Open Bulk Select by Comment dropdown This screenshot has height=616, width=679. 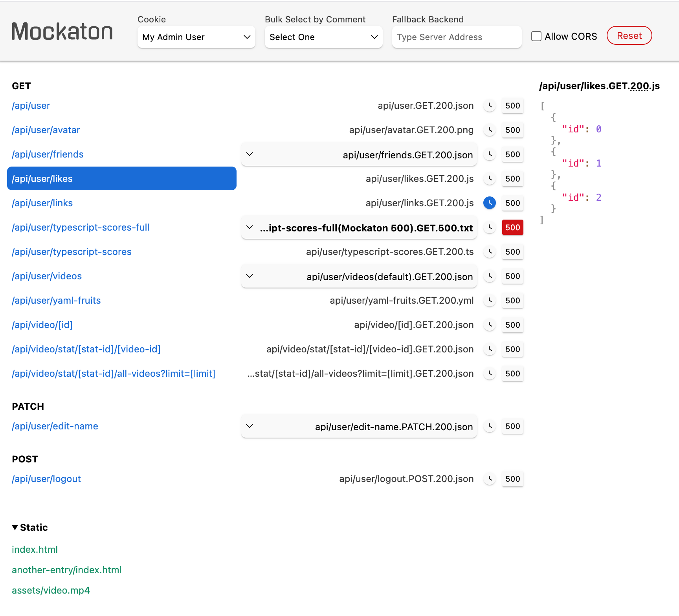click(x=324, y=37)
